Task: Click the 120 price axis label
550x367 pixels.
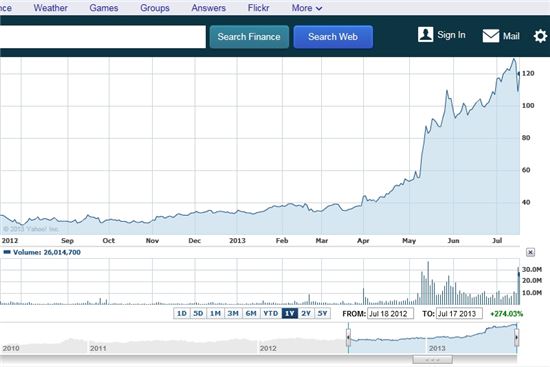Action: tap(528, 73)
